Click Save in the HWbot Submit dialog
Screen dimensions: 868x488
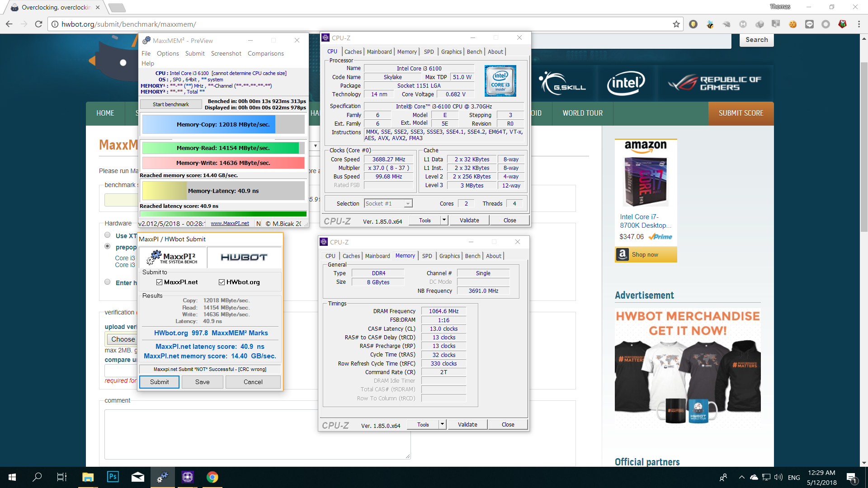tap(202, 382)
